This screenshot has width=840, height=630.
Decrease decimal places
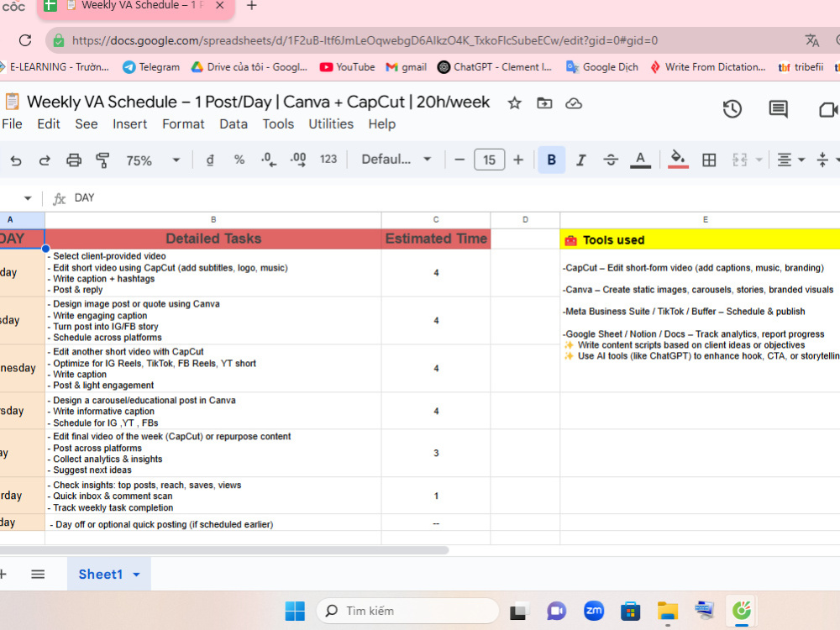tap(269, 160)
